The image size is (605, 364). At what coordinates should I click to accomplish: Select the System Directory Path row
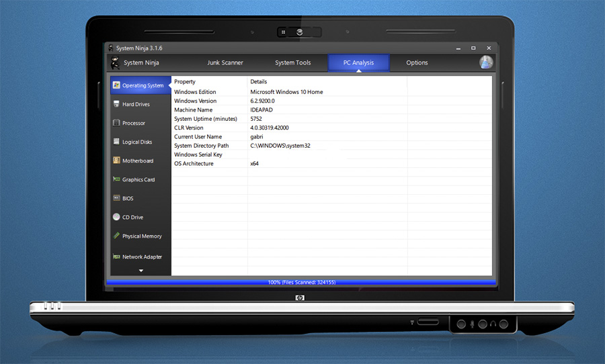pos(332,145)
